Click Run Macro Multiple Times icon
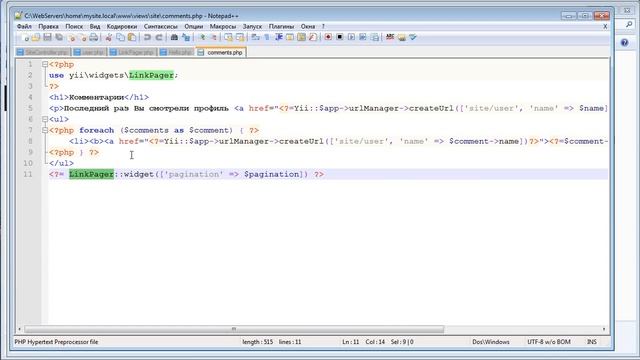Screen dimensions: 640x360 [x=362, y=38]
